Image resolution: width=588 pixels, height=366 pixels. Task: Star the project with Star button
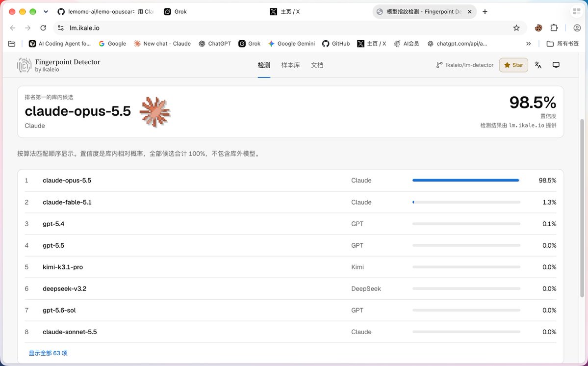coord(513,65)
